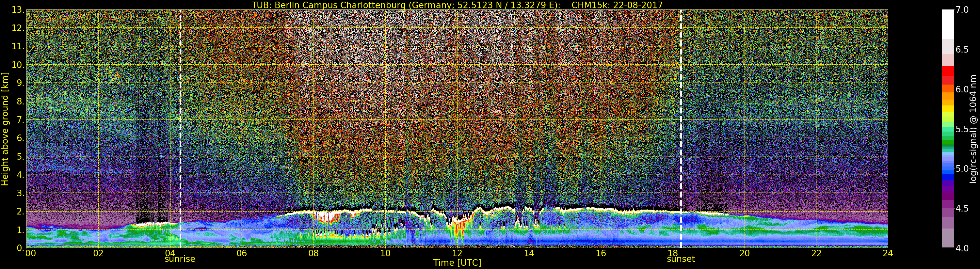The image size is (980, 269).
Task: Click the 00 tick on the time axis
Action: (x=30, y=253)
